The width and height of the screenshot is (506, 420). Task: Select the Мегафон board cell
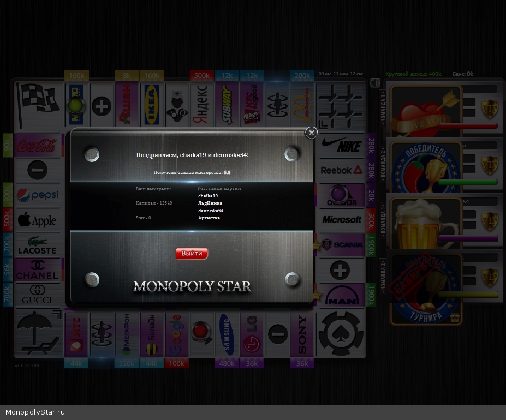[127, 334]
